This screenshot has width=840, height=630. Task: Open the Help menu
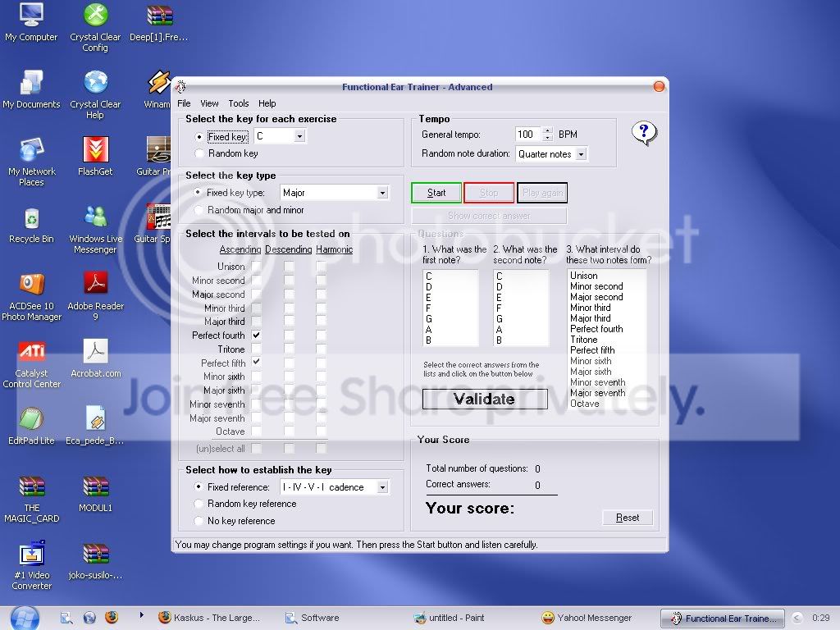(x=267, y=103)
